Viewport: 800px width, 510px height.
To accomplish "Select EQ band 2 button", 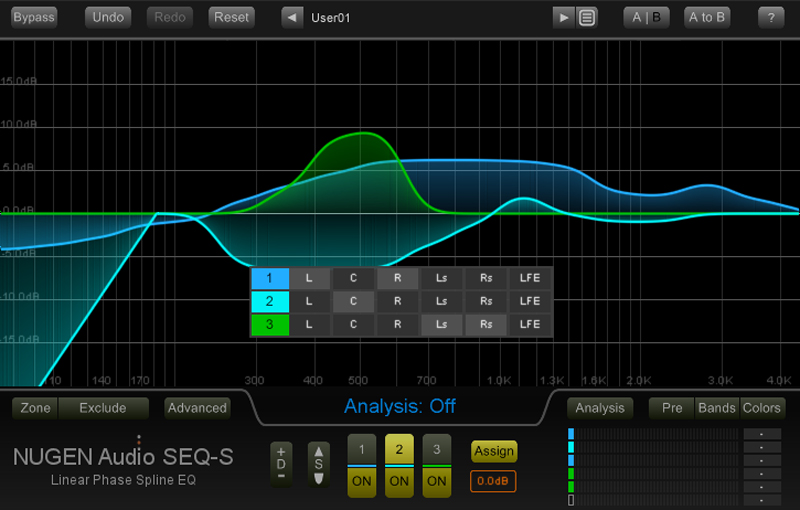I will point(399,450).
